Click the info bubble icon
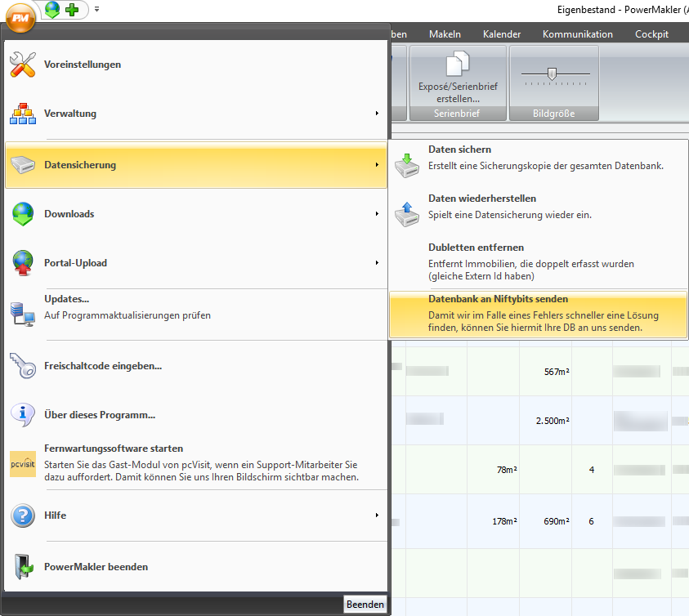Image resolution: width=689 pixels, height=616 pixels. 23,415
